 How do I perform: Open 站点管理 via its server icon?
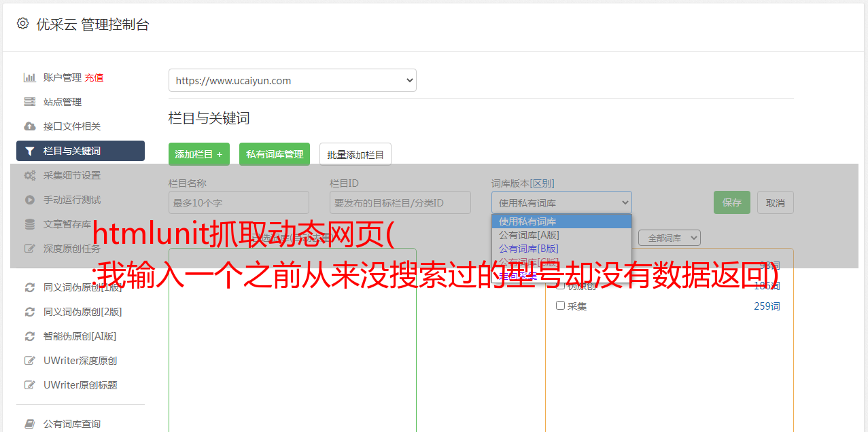click(30, 102)
